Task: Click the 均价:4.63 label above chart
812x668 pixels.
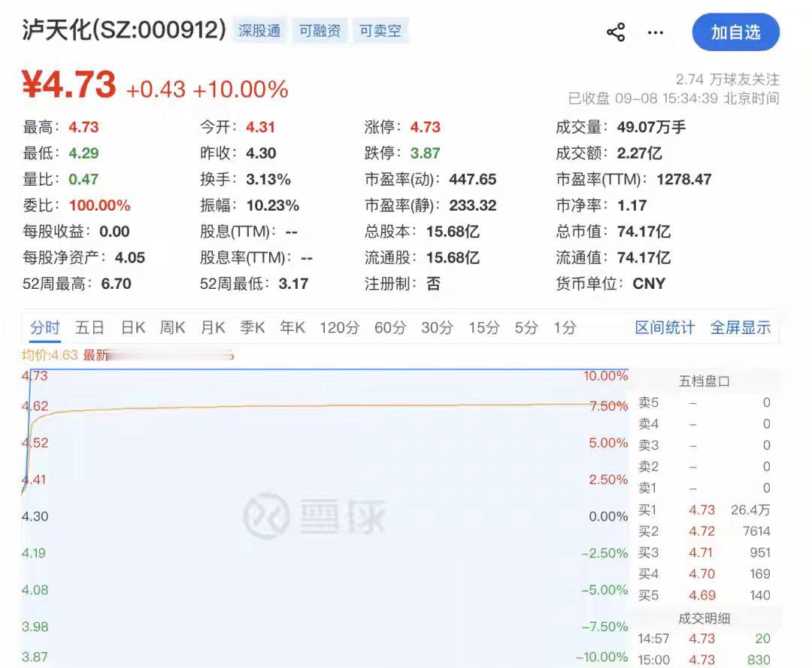Action: (x=50, y=355)
